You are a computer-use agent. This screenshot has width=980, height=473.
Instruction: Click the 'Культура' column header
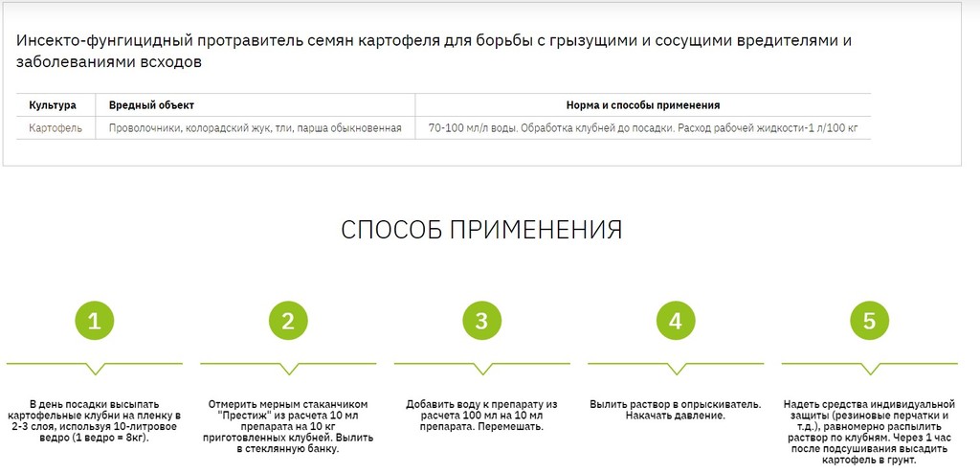[x=53, y=105]
